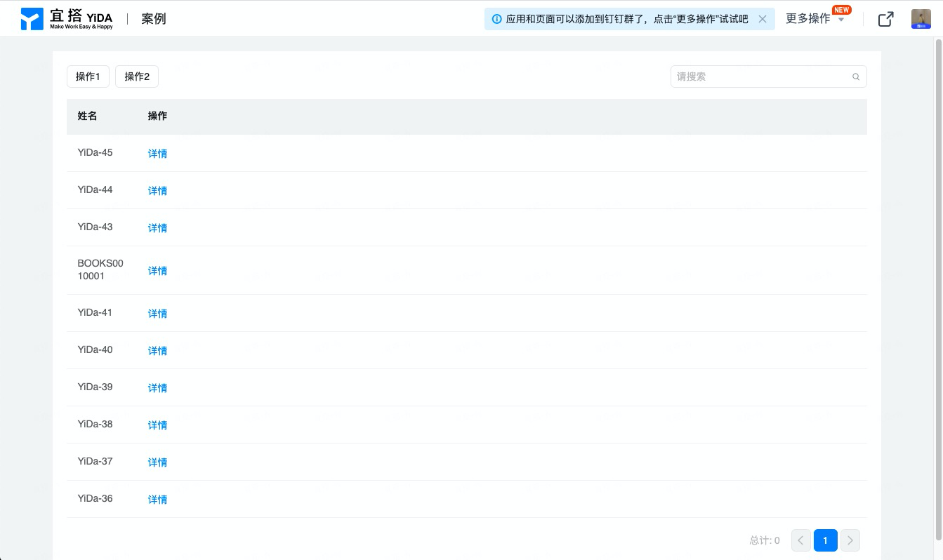Open 详情 for BOOKS0010001
This screenshot has height=560, width=943.
tap(157, 271)
